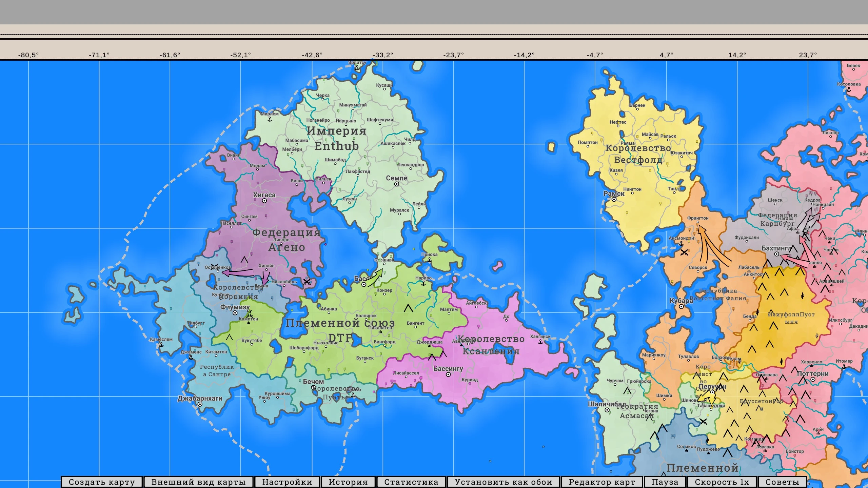Click battle swords icon near Аксмондли
The width and height of the screenshot is (868, 488).
click(x=684, y=252)
